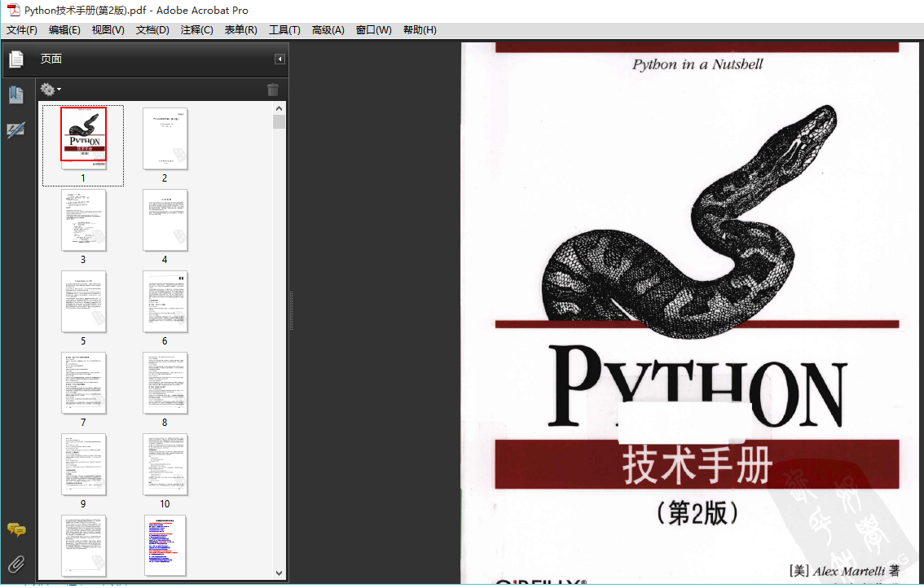Open the 窗口(W) menu

[374, 30]
